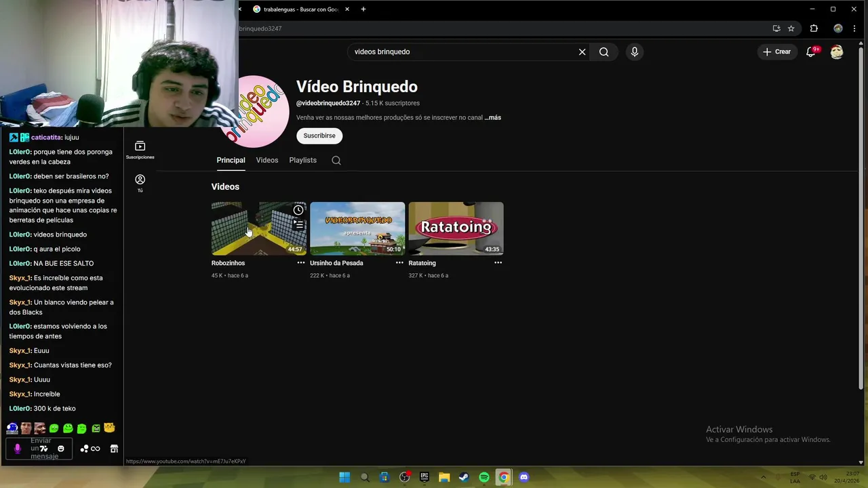This screenshot has width=868, height=488.
Task: Open the Tú sidebar section
Action: pos(140,183)
